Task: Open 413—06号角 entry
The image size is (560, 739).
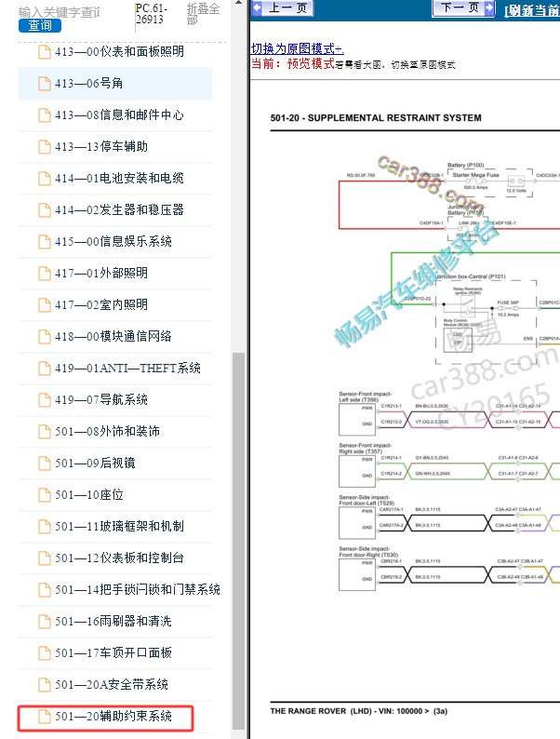Action: (x=115, y=84)
